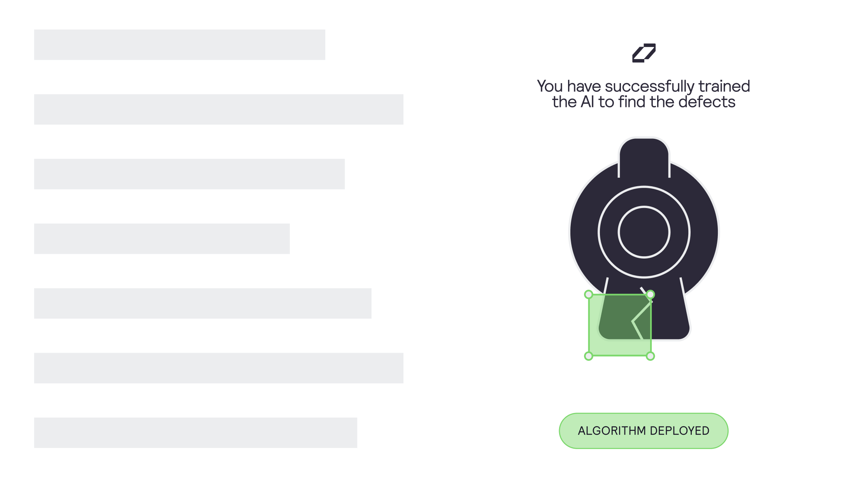Select the sixth gray placeholder bar
868x488 pixels.
[219, 368]
